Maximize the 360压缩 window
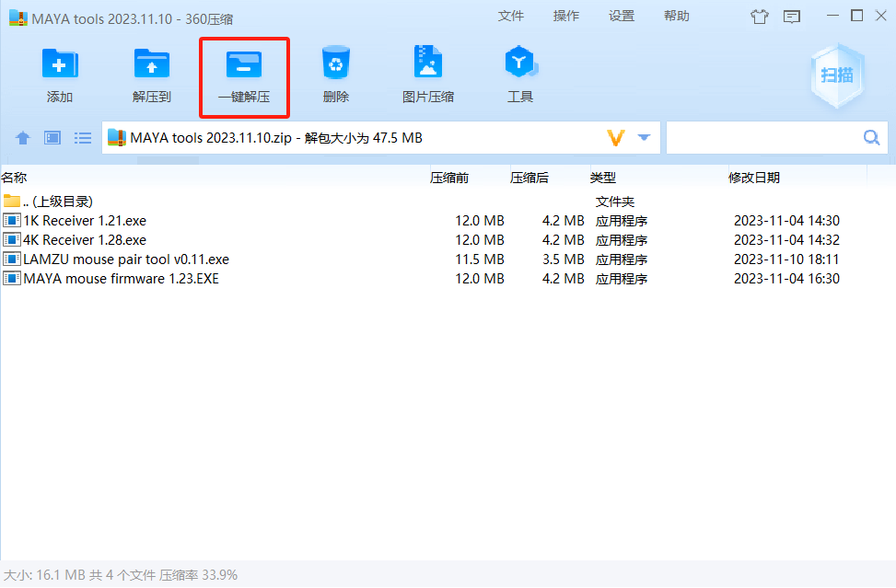The height and width of the screenshot is (588, 896). pos(857,16)
